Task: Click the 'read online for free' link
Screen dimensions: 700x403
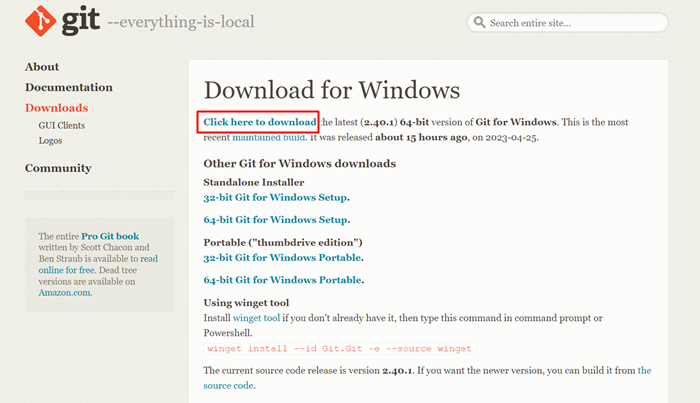Action: click(98, 264)
